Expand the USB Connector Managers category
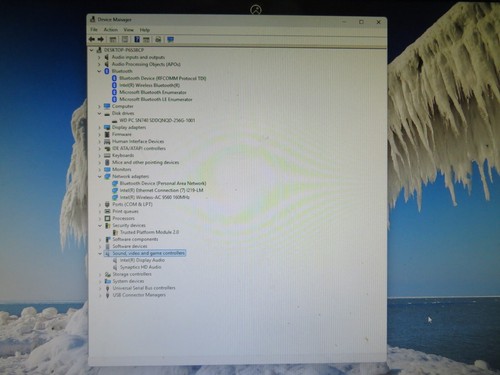 (x=100, y=295)
